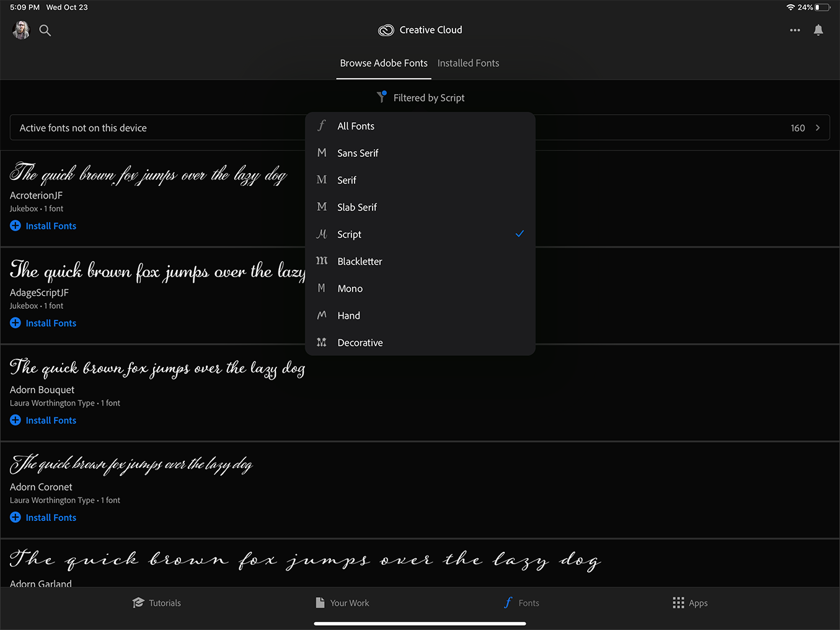Click the Decorative M icon
Viewport: 840px width, 630px height.
tap(322, 342)
